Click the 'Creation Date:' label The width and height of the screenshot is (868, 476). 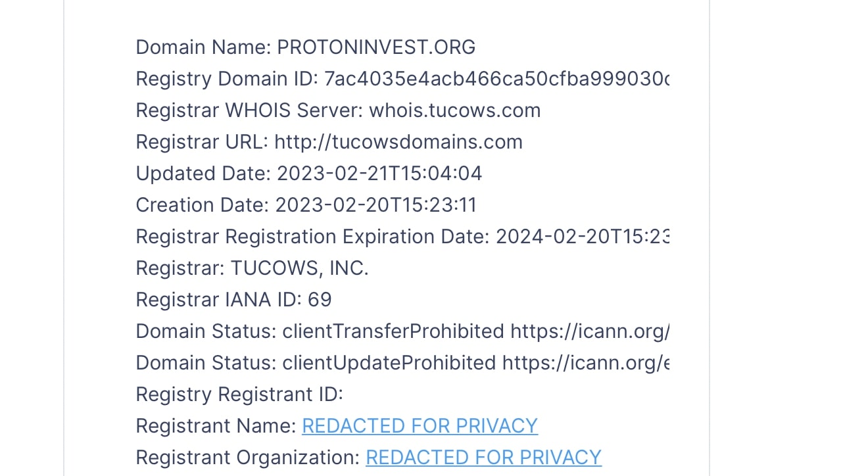tap(203, 205)
